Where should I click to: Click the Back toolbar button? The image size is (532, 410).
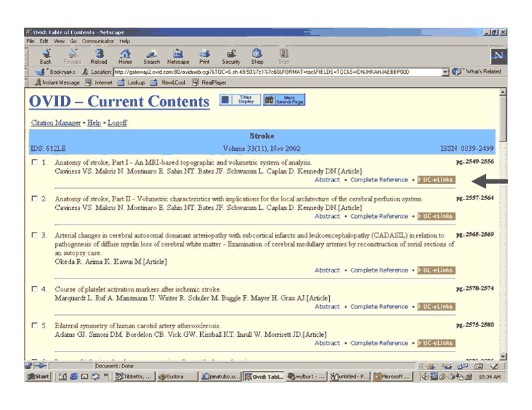[45, 56]
